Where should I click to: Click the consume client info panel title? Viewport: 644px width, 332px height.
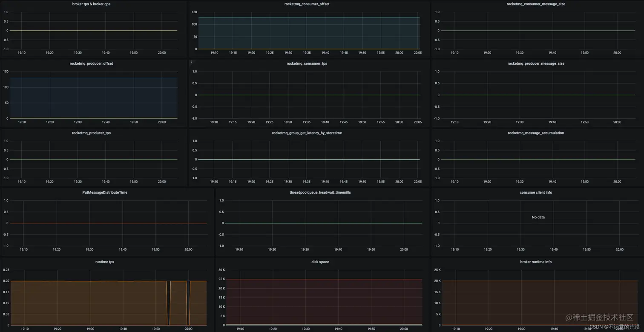(x=536, y=192)
